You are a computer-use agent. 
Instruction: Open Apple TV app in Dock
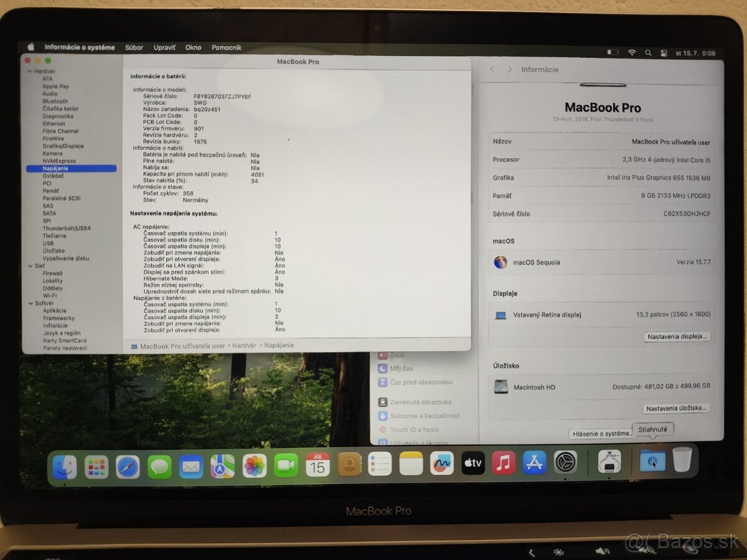(x=473, y=462)
